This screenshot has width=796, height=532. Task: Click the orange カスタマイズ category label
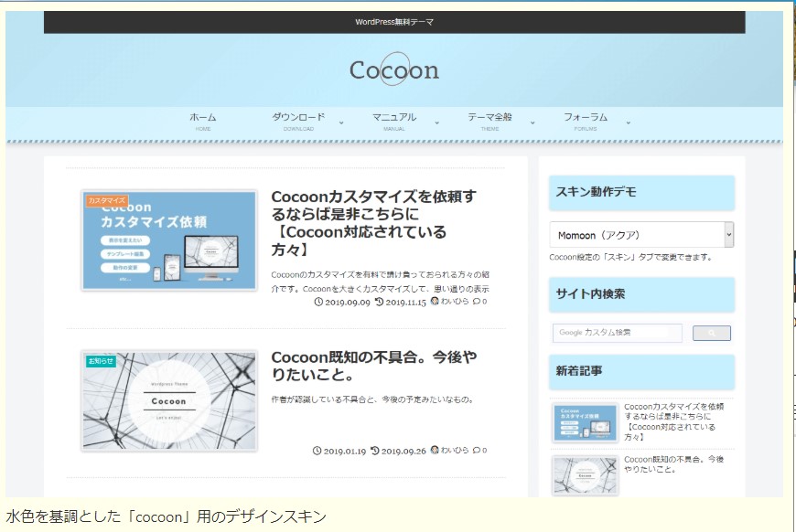click(x=107, y=200)
